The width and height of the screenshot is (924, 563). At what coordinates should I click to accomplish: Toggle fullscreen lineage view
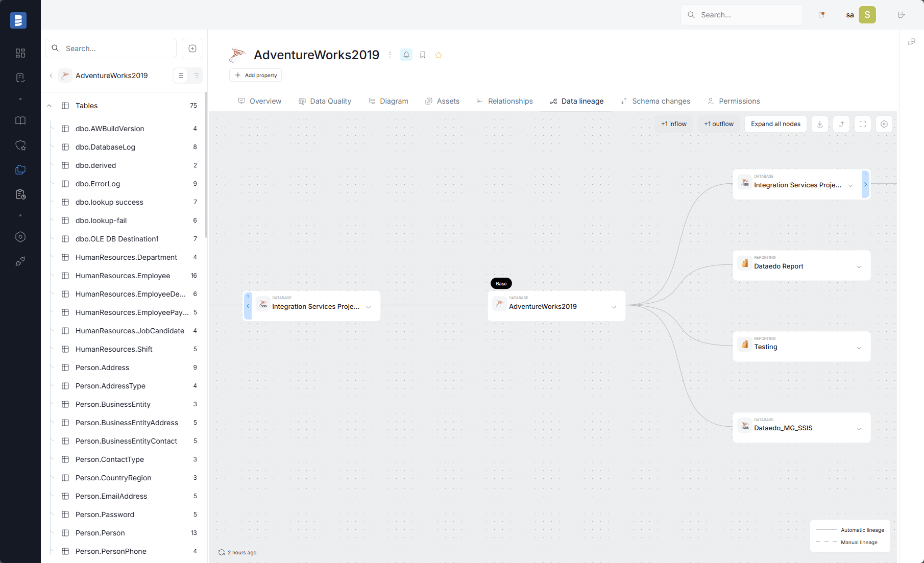click(x=863, y=124)
